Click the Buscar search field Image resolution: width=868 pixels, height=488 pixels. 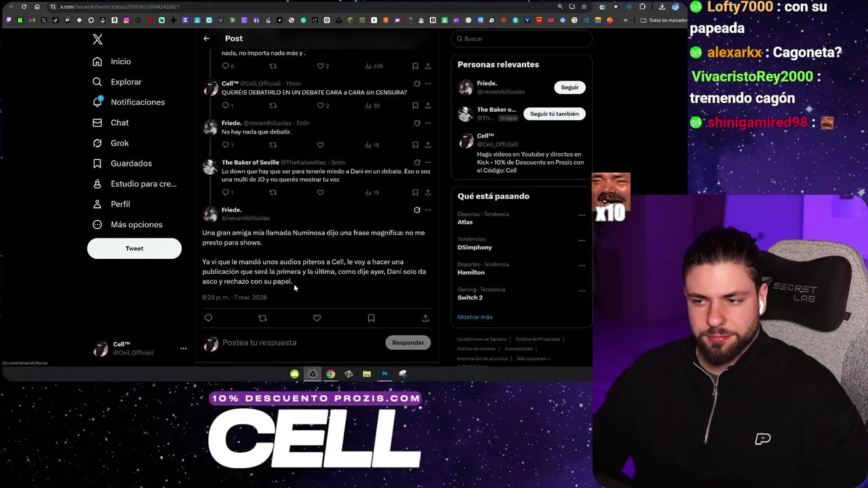tap(521, 39)
